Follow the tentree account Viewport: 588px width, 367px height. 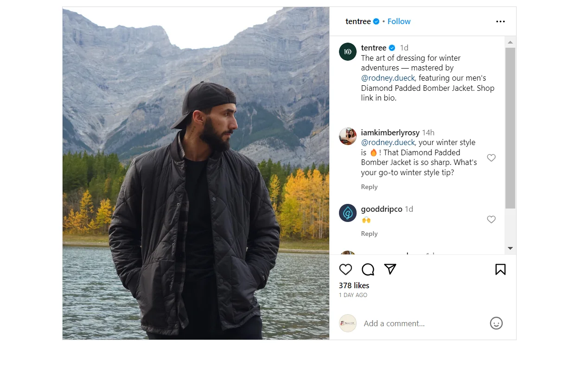pyautogui.click(x=399, y=21)
